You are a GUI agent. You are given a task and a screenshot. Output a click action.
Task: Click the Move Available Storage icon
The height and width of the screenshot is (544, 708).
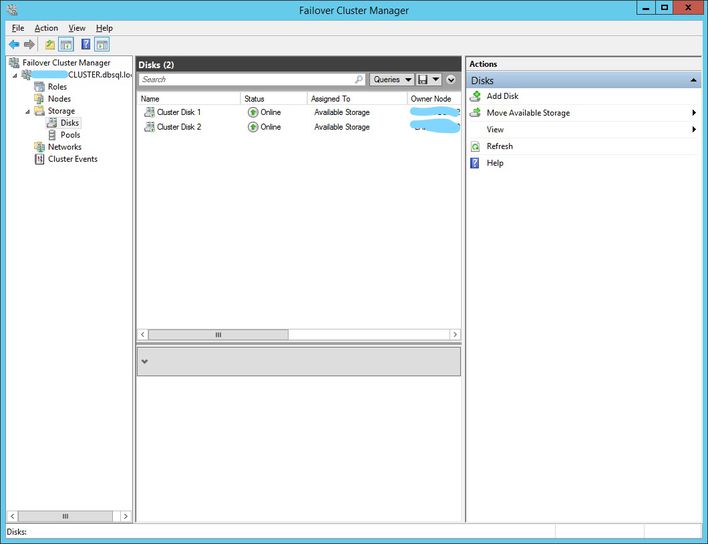point(475,113)
